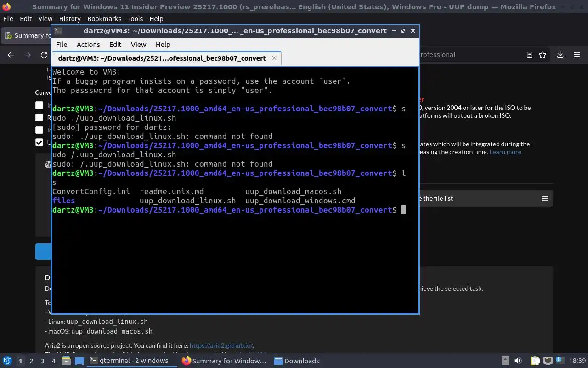
Task: Open Firefox Help menu
Action: (x=156, y=19)
